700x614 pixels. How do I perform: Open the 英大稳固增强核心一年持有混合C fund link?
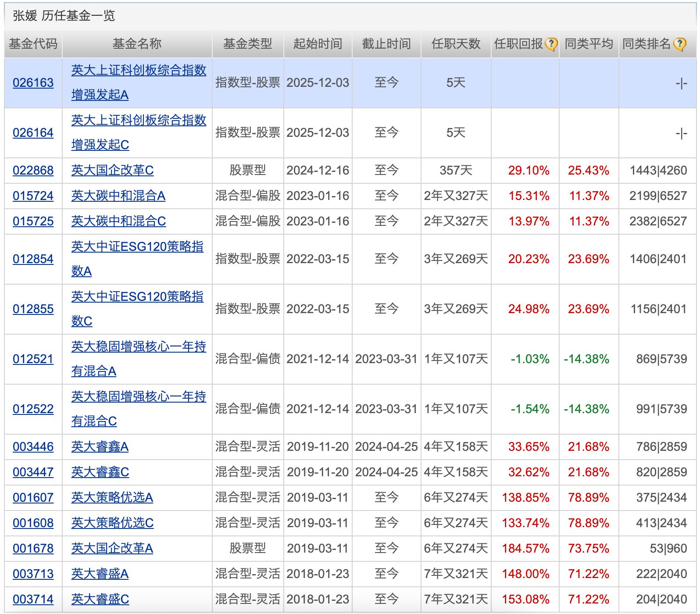139,409
